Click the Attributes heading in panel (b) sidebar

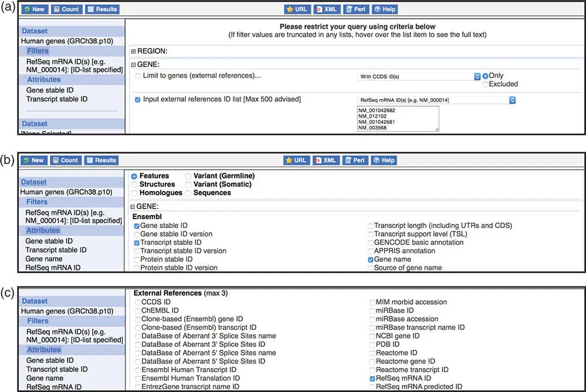(45, 230)
